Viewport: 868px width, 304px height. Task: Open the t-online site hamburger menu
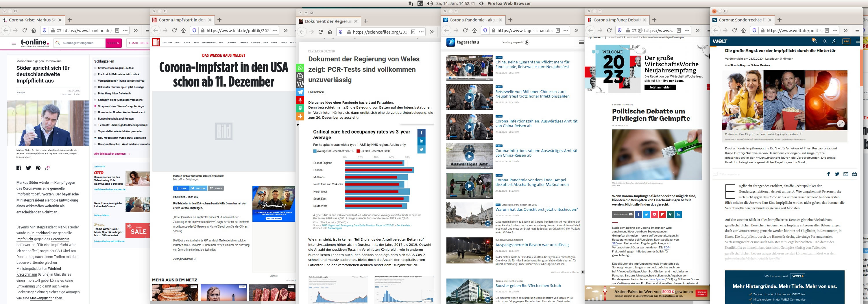(x=14, y=43)
